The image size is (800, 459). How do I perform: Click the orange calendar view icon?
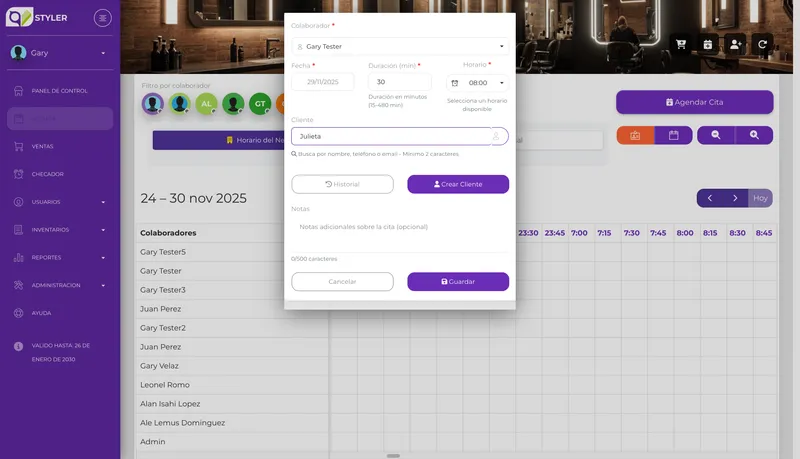point(635,135)
